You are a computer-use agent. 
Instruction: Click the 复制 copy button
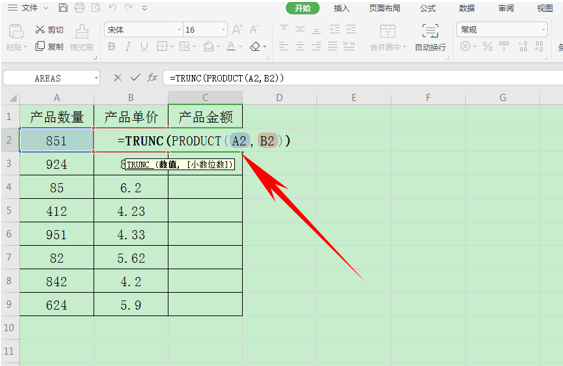tap(50, 46)
